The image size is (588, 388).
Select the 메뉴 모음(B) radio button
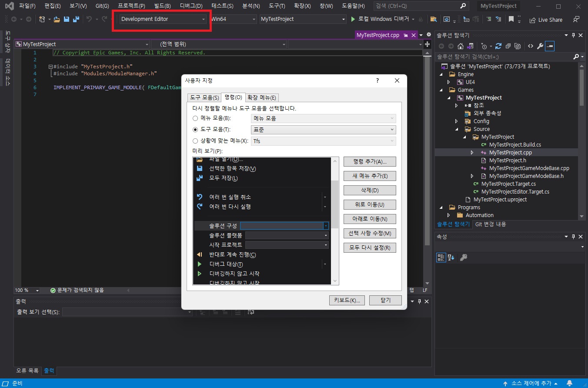[x=195, y=118]
